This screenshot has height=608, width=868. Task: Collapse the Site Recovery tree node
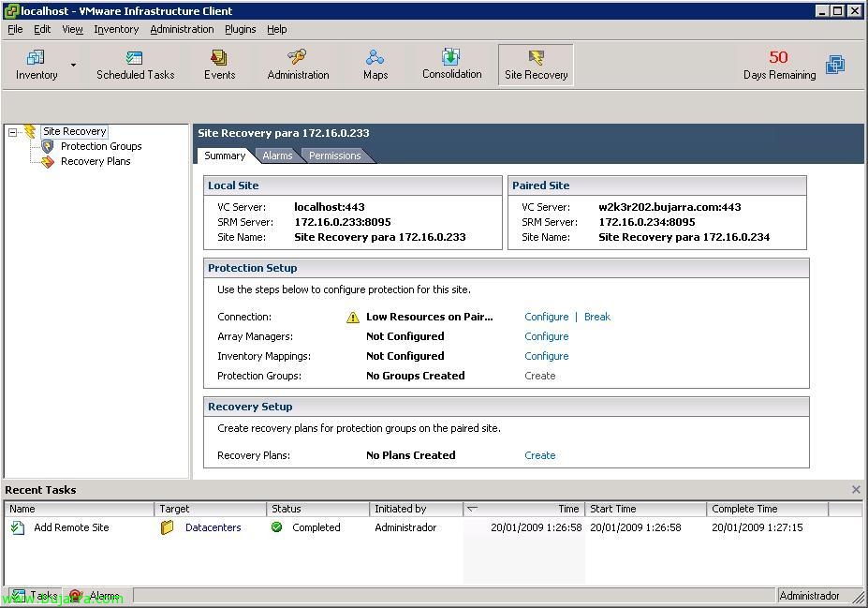[13, 132]
